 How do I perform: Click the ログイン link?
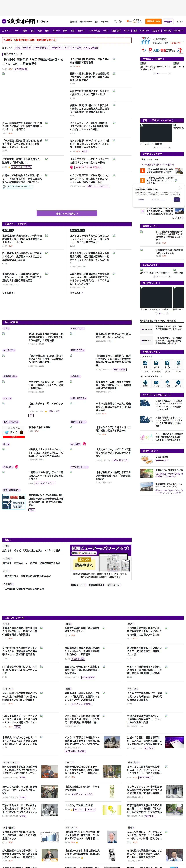(179, 21)
